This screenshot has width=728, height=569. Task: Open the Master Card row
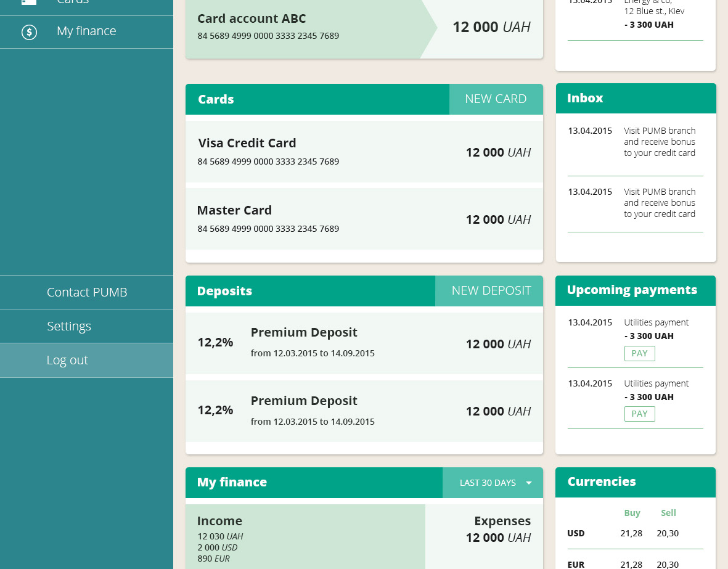click(364, 219)
